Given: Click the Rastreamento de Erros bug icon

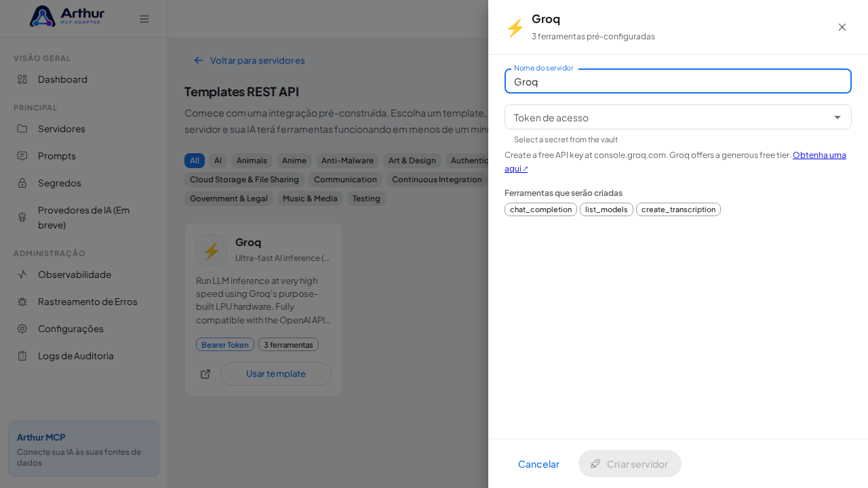Looking at the screenshot, I should tap(22, 302).
